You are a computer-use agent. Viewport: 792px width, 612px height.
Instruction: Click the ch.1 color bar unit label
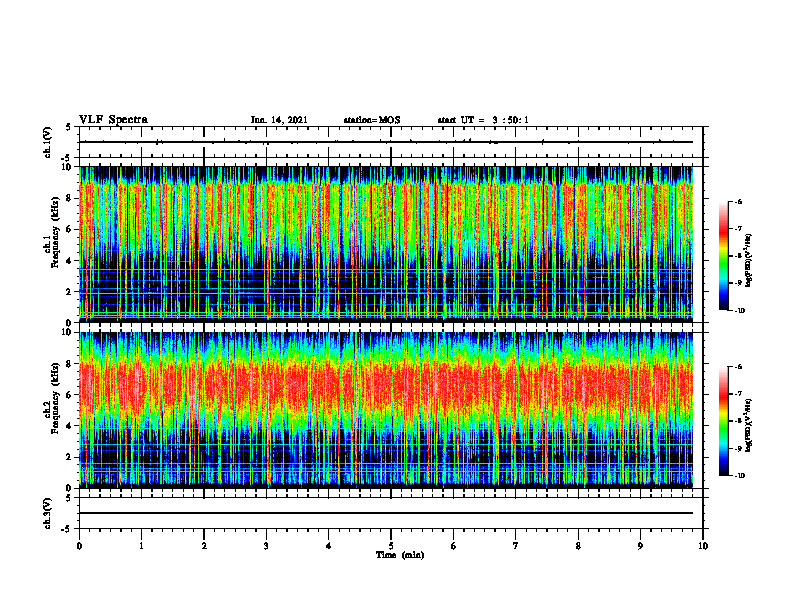749,261
